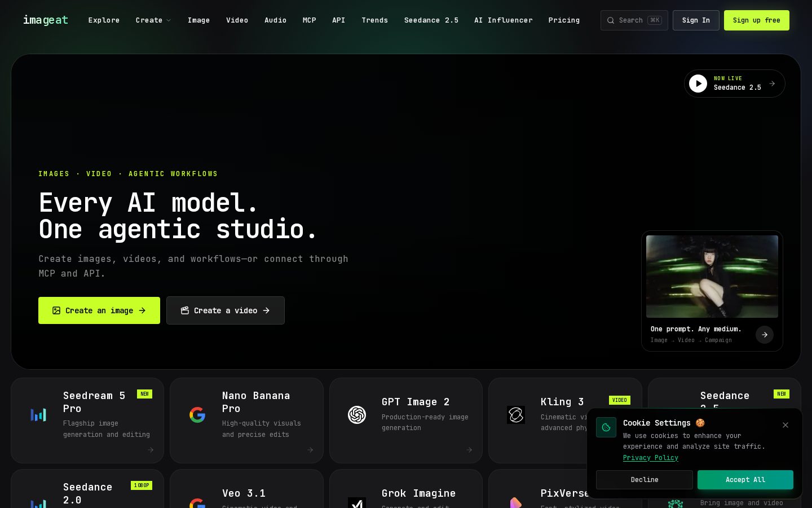Open the Nano Banana Pro card
The height and width of the screenshot is (508, 812).
246,421
